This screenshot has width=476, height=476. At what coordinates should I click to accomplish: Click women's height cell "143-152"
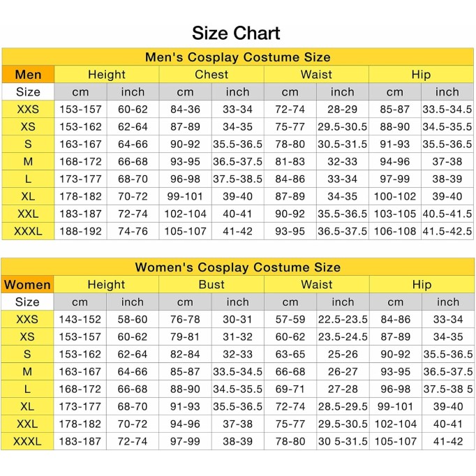(x=80, y=320)
